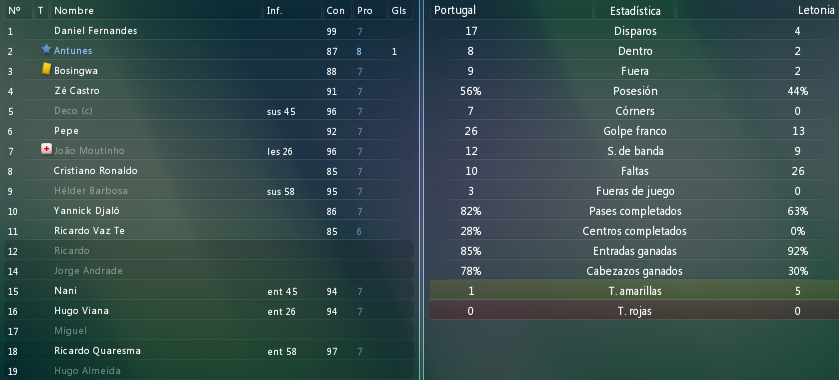This screenshot has width=839, height=380.
Task: Sort the list by the Gls column header
Action: 400,10
